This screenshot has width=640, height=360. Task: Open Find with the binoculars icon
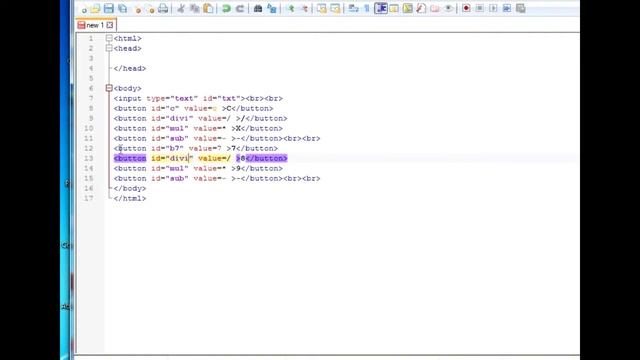pos(258,8)
